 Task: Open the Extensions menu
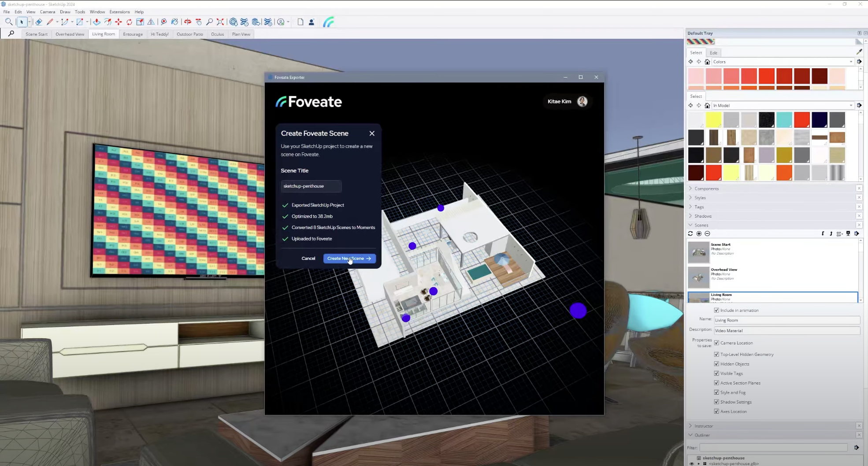pos(119,12)
